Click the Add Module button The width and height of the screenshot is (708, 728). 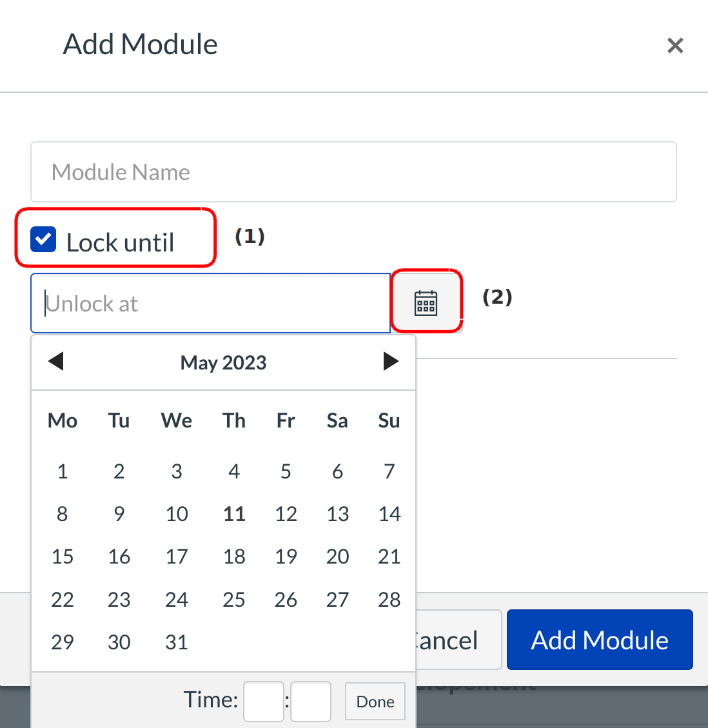600,640
